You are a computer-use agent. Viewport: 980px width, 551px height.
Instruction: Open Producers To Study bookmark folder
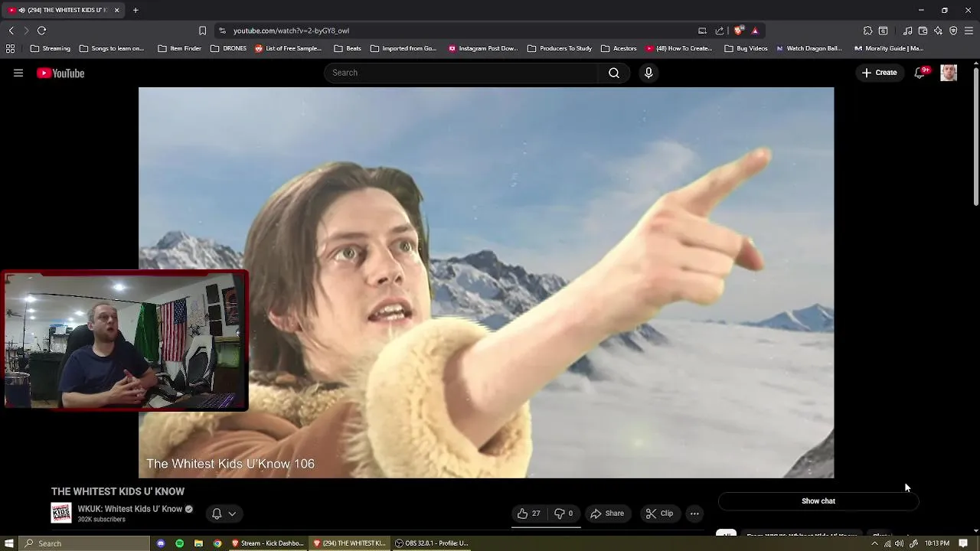[x=560, y=48]
